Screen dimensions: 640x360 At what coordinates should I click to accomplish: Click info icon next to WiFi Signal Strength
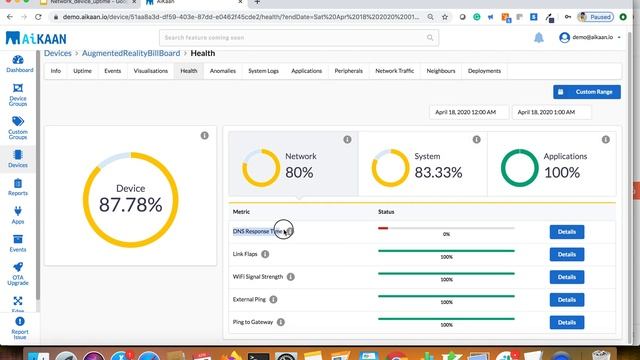tap(291, 277)
